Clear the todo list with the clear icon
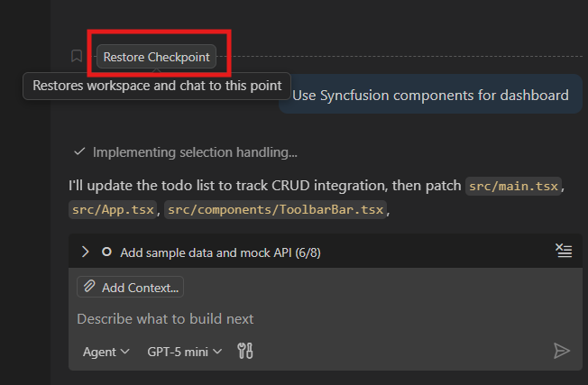 click(x=564, y=252)
